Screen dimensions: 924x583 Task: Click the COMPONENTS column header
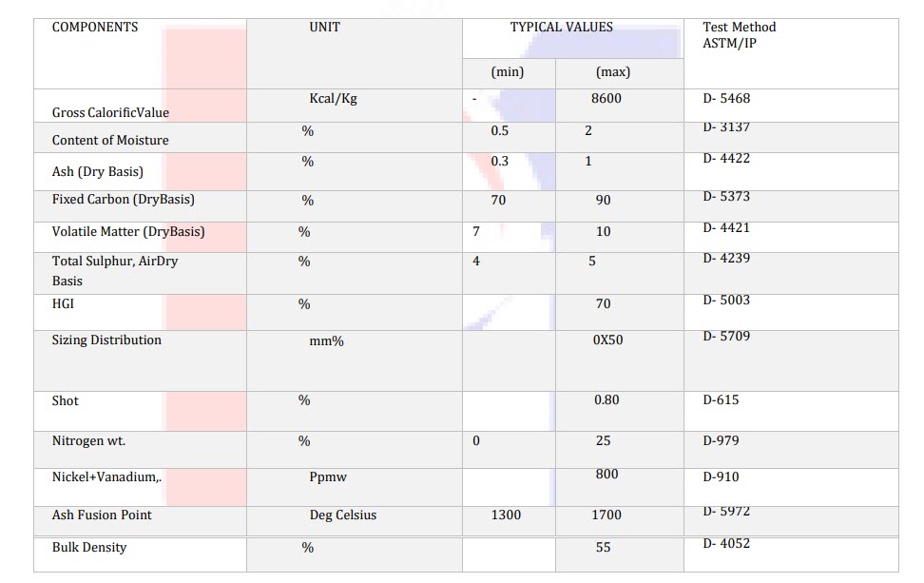[95, 28]
